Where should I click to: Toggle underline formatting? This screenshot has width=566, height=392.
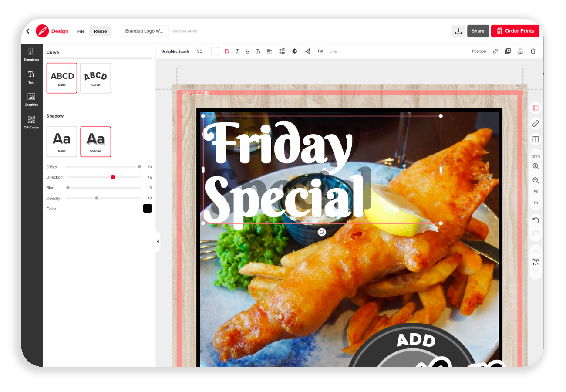click(x=247, y=51)
